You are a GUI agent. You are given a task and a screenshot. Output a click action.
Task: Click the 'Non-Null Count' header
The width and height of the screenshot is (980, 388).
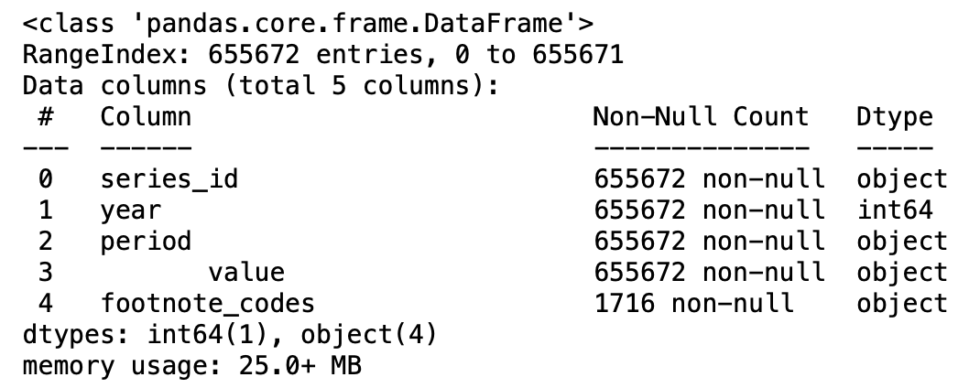[x=701, y=117]
